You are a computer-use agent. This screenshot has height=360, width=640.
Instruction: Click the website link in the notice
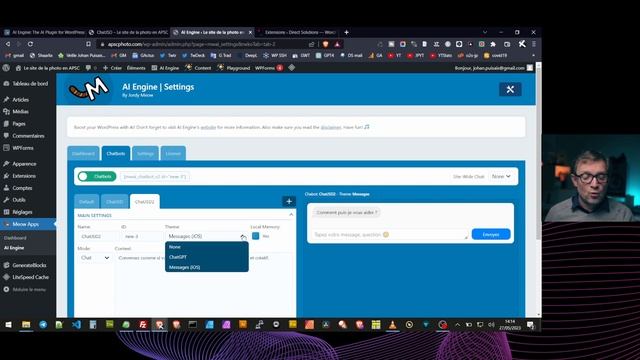tap(208, 127)
